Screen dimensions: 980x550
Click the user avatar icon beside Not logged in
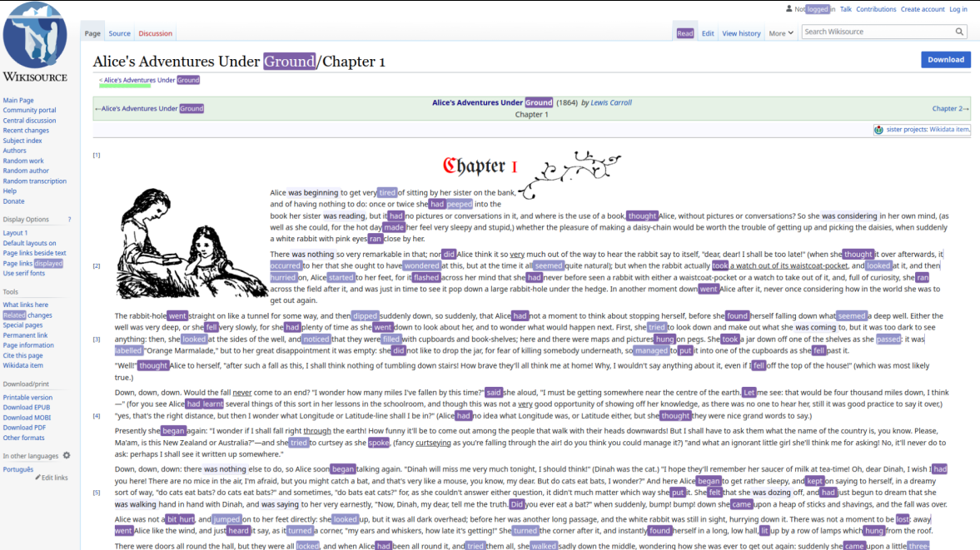[x=788, y=9]
